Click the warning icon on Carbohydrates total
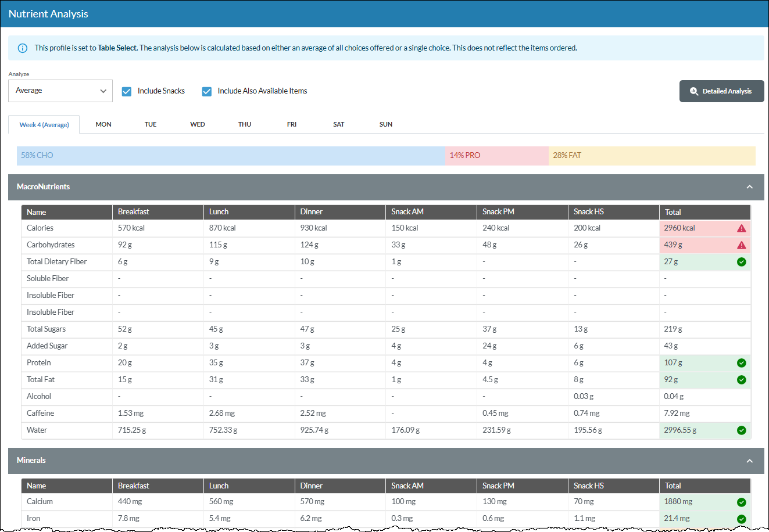 coord(742,245)
